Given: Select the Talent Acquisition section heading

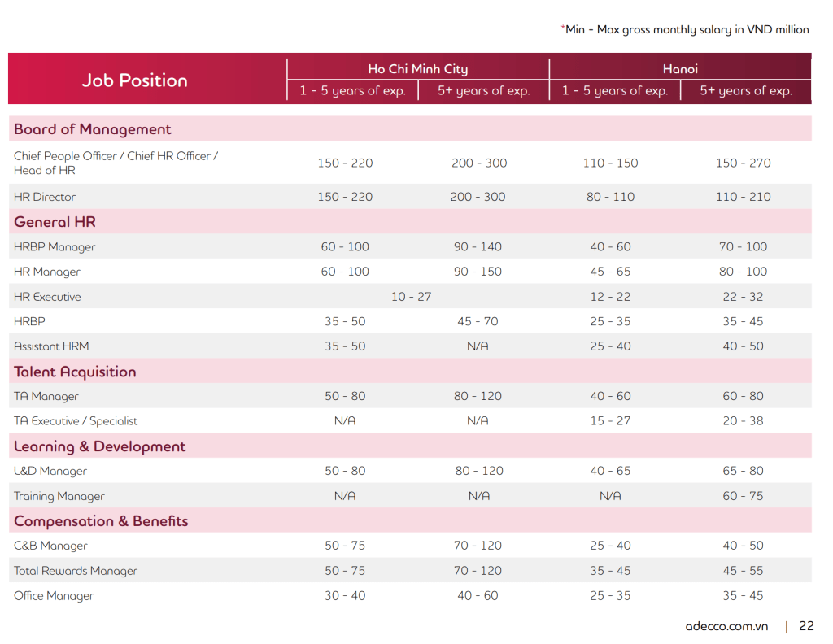Looking at the screenshot, I should click(75, 372).
